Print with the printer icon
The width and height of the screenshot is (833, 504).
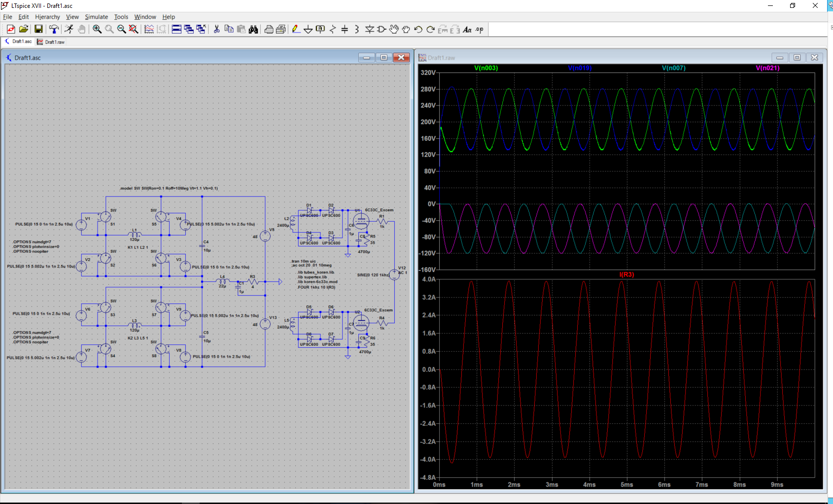click(x=281, y=30)
